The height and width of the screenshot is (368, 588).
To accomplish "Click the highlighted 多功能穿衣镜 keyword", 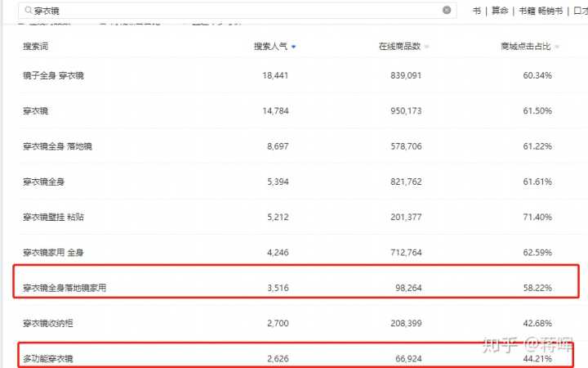I will point(52,358).
